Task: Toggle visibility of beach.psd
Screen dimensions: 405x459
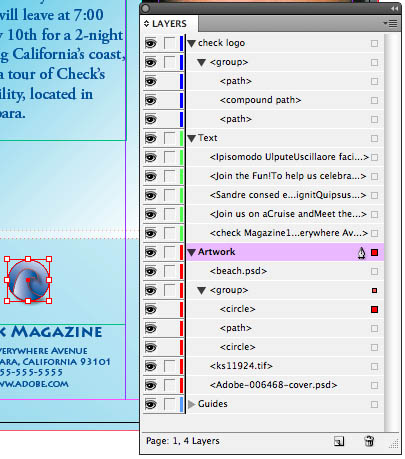Action: (x=151, y=271)
